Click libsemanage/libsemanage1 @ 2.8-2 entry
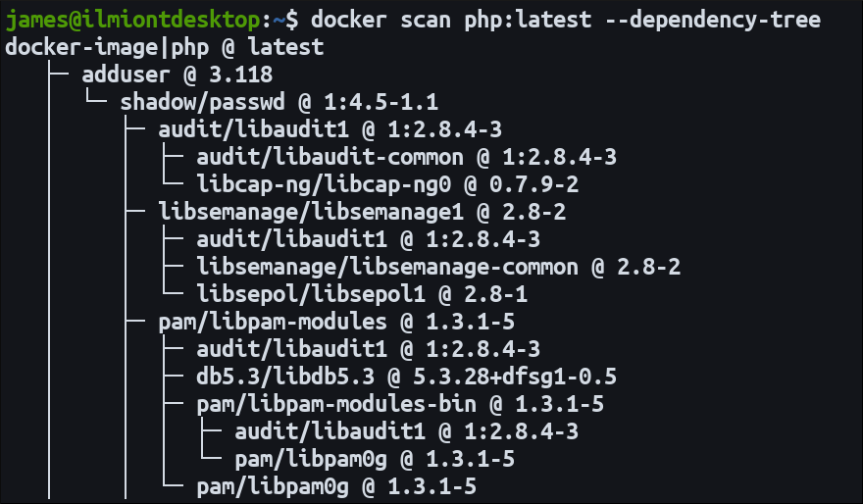Screen dimensions: 863x504 (361, 212)
